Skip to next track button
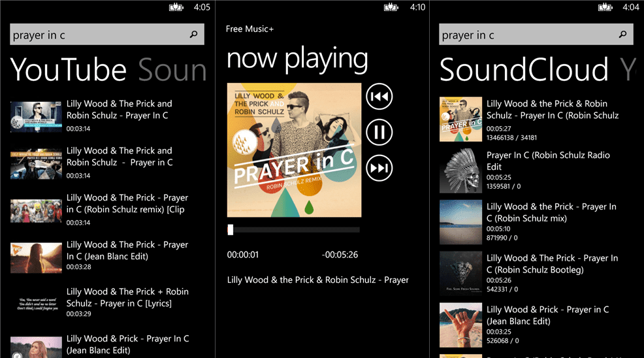The image size is (644, 358). point(379,168)
